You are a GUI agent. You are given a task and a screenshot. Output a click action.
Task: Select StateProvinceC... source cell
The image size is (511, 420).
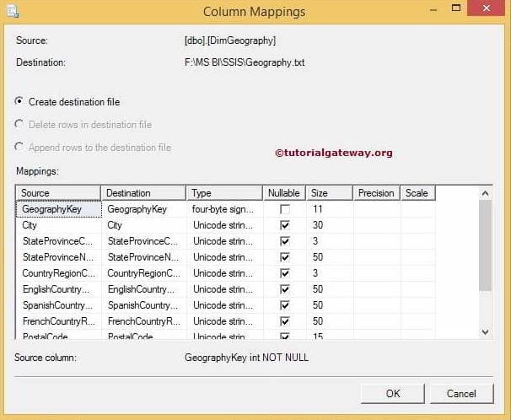tap(59, 241)
